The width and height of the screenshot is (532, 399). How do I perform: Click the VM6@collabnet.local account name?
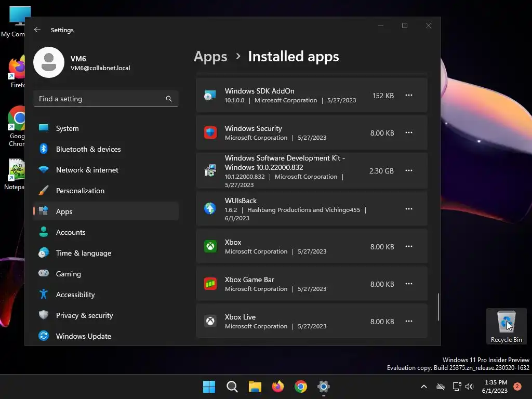(x=100, y=68)
